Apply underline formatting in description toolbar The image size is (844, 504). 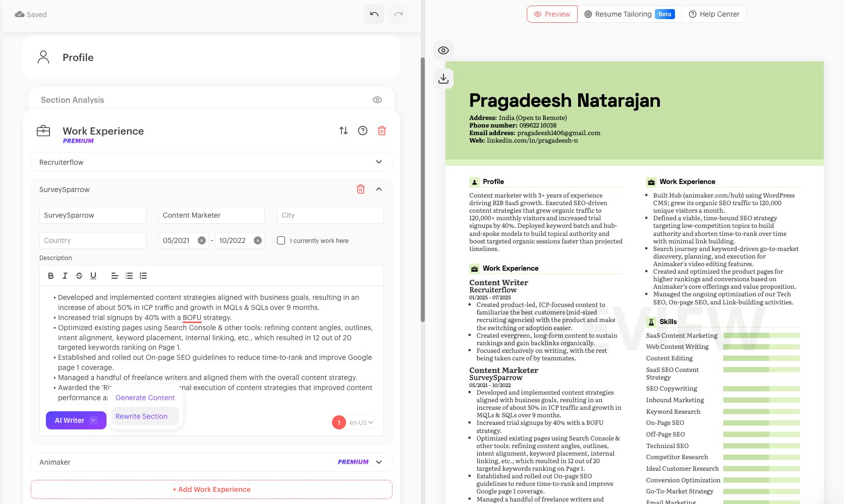93,276
